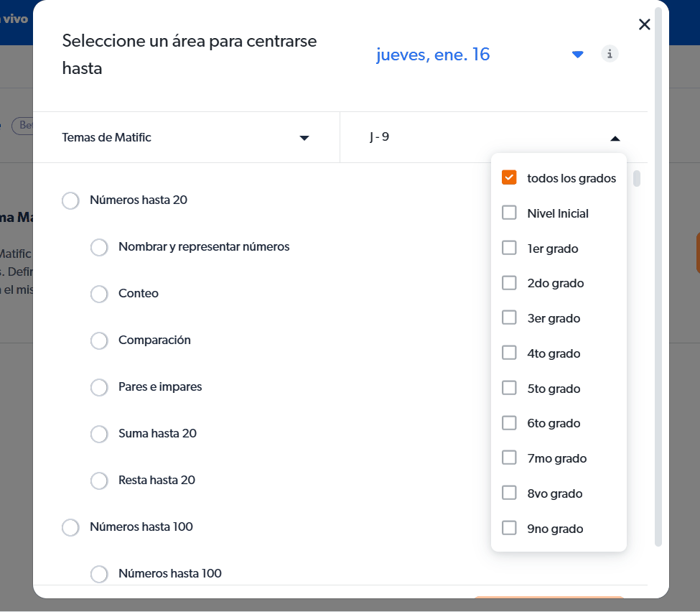Image resolution: width=700 pixels, height=612 pixels.
Task: Select the 5to grado option
Action: (509, 388)
